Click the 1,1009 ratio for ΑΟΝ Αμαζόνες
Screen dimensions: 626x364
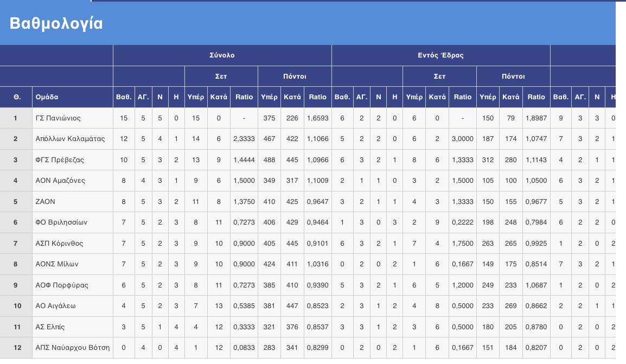pyautogui.click(x=318, y=181)
